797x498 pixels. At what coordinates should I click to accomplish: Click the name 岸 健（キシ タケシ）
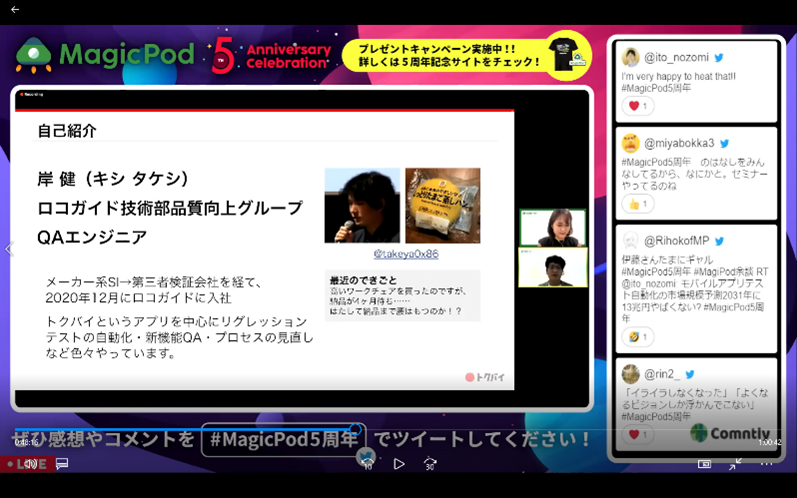click(x=113, y=179)
